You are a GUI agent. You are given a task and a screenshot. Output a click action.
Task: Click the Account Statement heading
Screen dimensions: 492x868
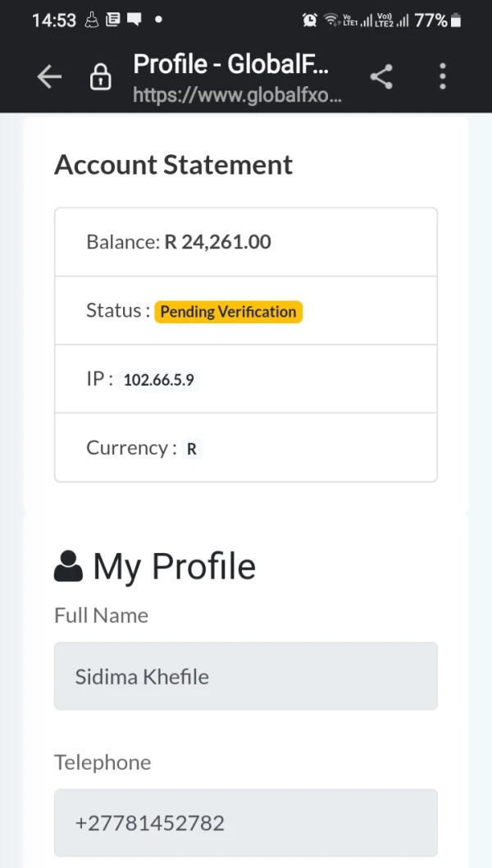click(173, 165)
